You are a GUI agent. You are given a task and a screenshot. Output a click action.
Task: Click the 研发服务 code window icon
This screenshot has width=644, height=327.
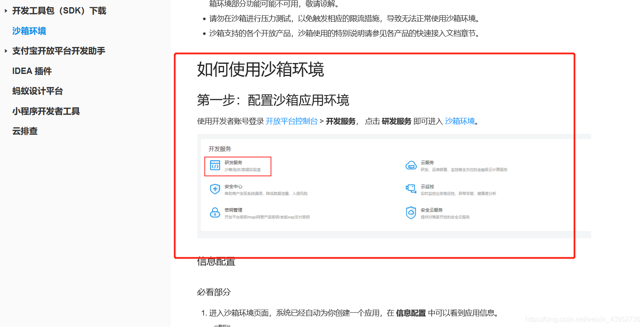click(x=215, y=166)
